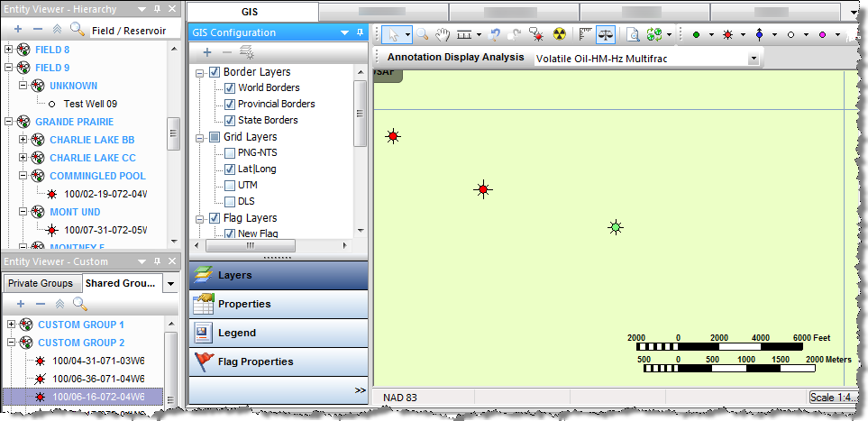Select the pointer arrow tool
The width and height of the screenshot is (868, 421).
392,33
